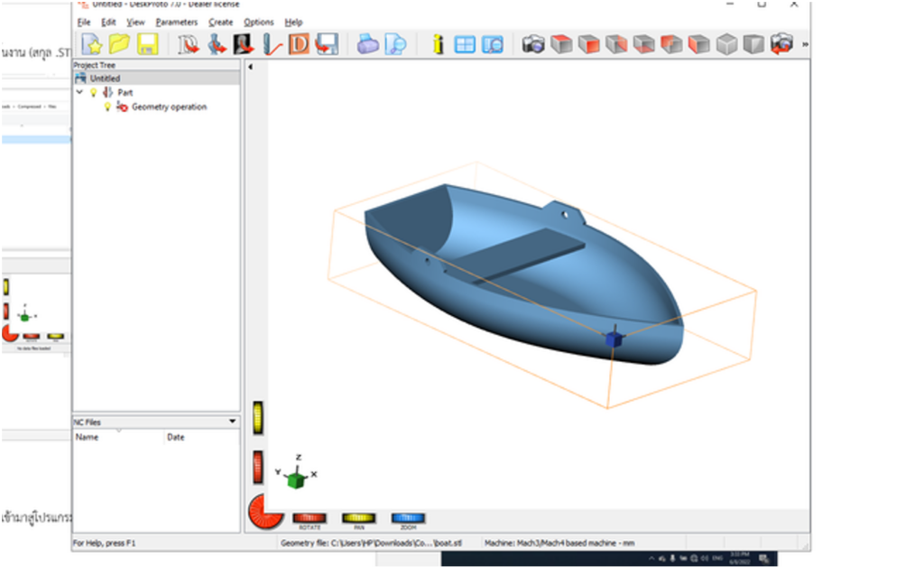924x567 pixels.
Task: Open the NC Files panel dropdown arrow
Action: pyautogui.click(x=233, y=422)
